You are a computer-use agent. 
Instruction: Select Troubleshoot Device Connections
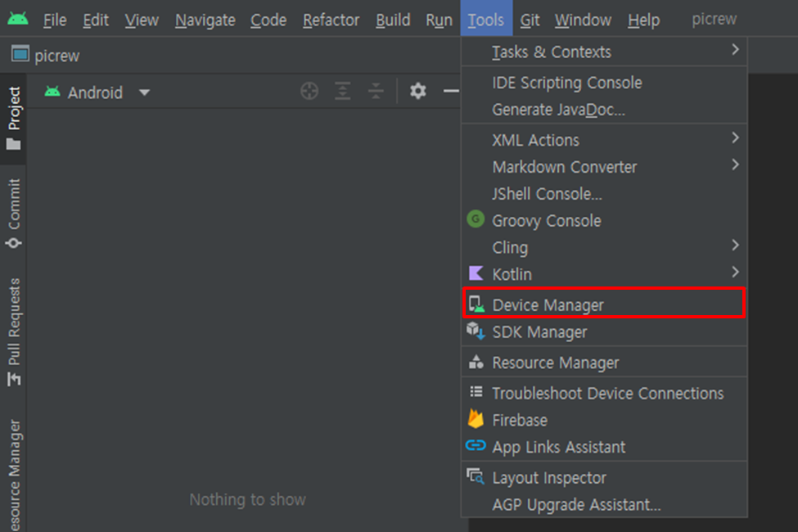pos(603,393)
